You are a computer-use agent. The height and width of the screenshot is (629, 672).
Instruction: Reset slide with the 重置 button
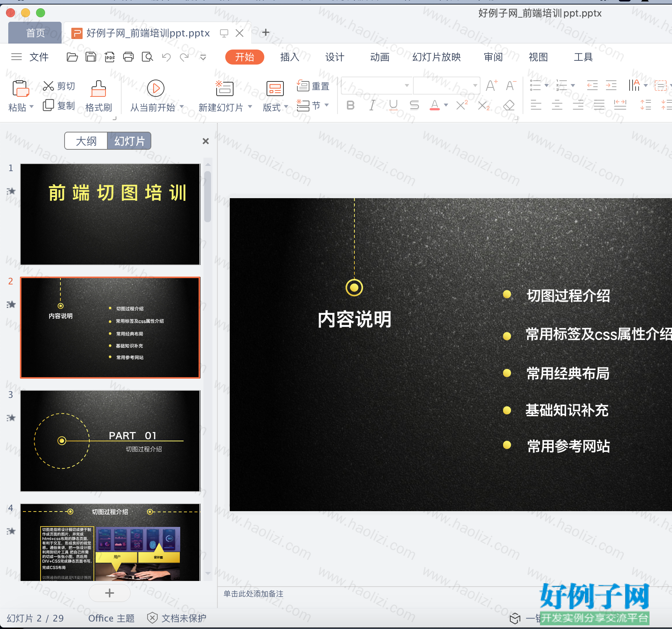(313, 86)
